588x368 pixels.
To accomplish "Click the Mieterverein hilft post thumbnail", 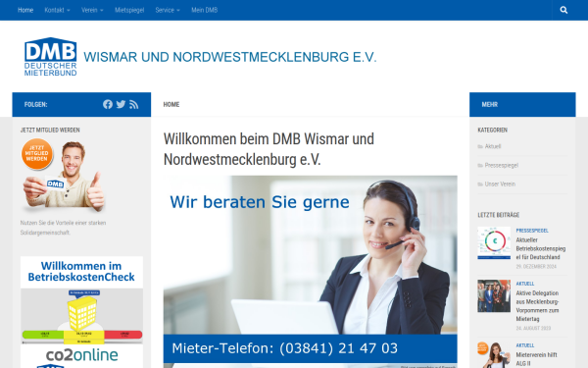I will point(494,355).
